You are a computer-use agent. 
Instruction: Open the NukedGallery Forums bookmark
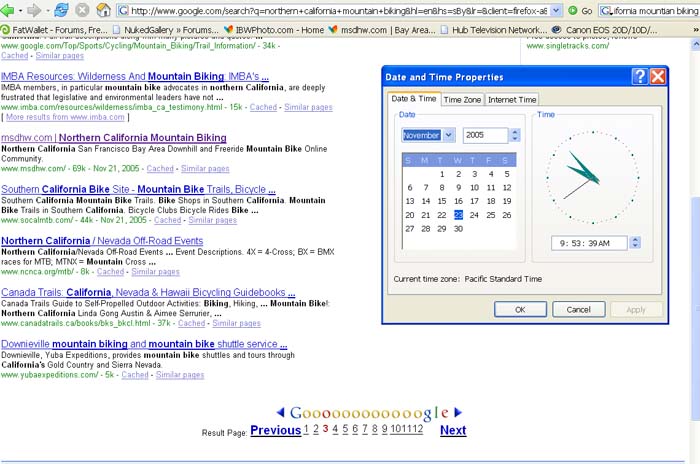pyautogui.click(x=166, y=30)
